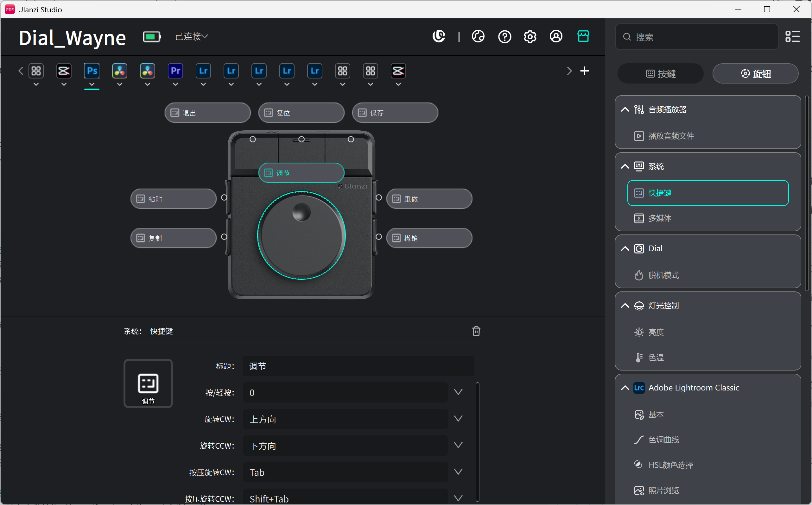Select the Photoshop profile icon
This screenshot has width=812, height=505.
pyautogui.click(x=92, y=71)
